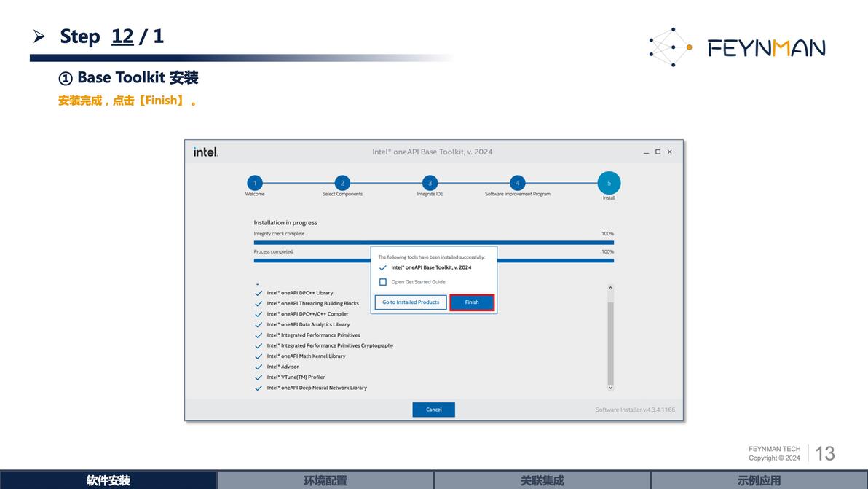Select 'Intel Integrated Performance Primitives Cryptography' text
Viewport: 868px width, 489px height.
[x=330, y=345]
